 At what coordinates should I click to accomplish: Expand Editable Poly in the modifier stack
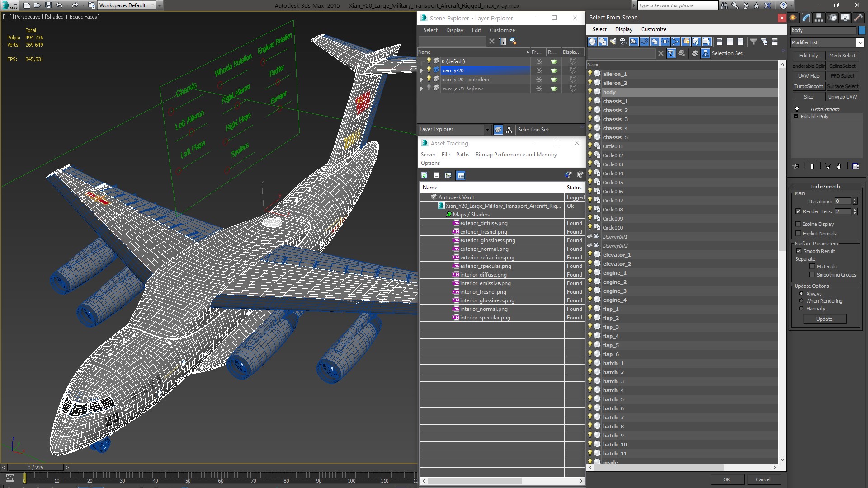coord(796,117)
